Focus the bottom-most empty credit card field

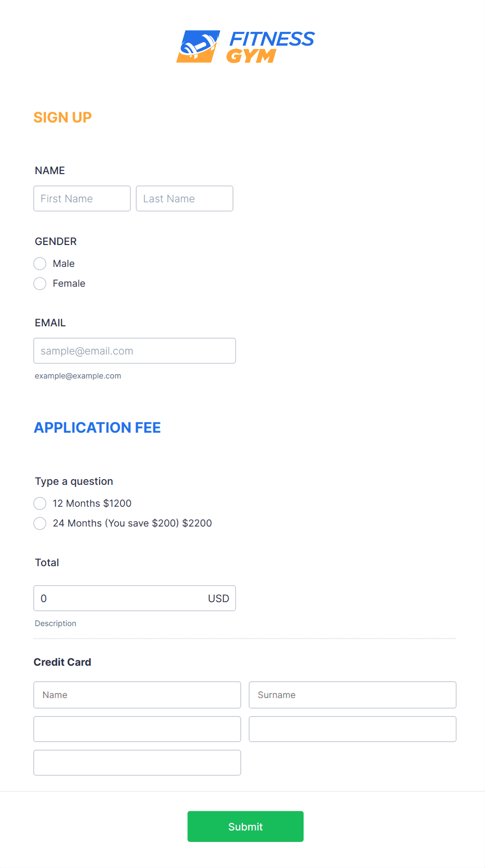tap(137, 763)
